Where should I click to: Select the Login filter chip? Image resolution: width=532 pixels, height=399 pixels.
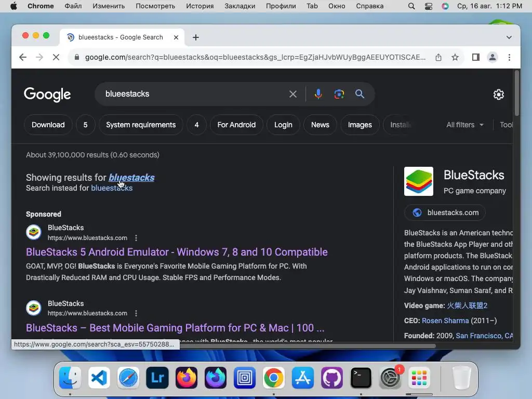pyautogui.click(x=283, y=125)
